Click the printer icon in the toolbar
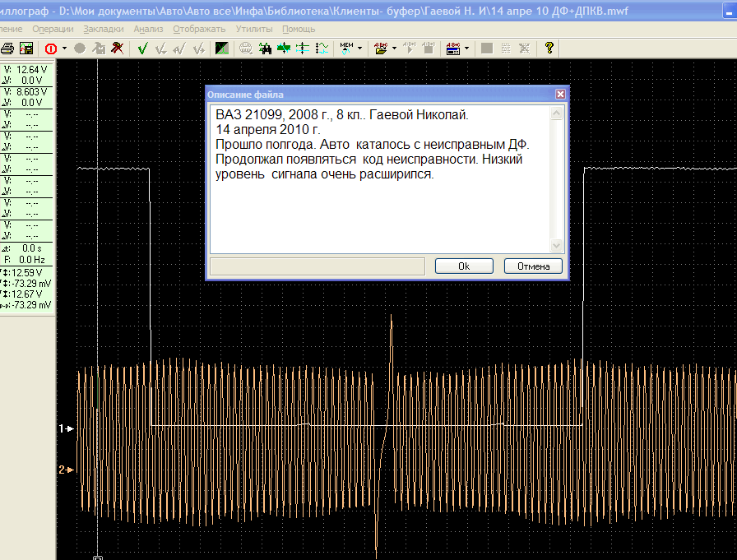The height and width of the screenshot is (560, 737). click(7, 49)
